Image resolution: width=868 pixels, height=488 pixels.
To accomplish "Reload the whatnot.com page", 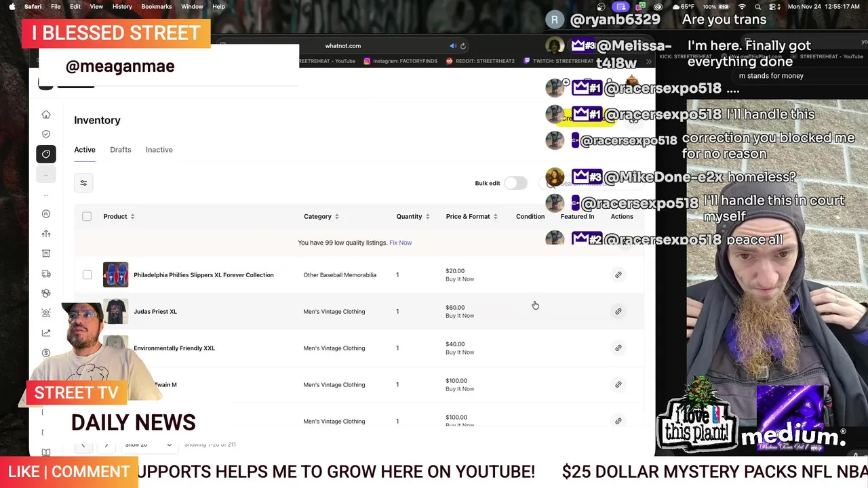I will click(x=463, y=46).
